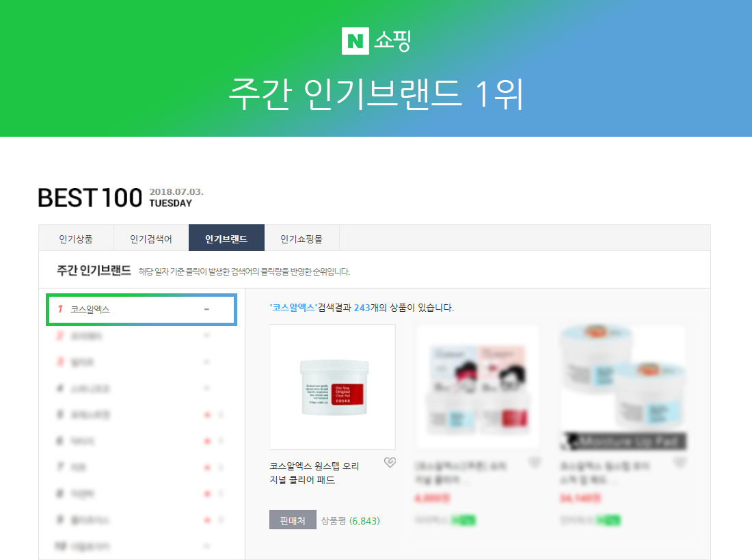Click the 판매처 button
This screenshot has height=560, width=752.
pyautogui.click(x=293, y=520)
